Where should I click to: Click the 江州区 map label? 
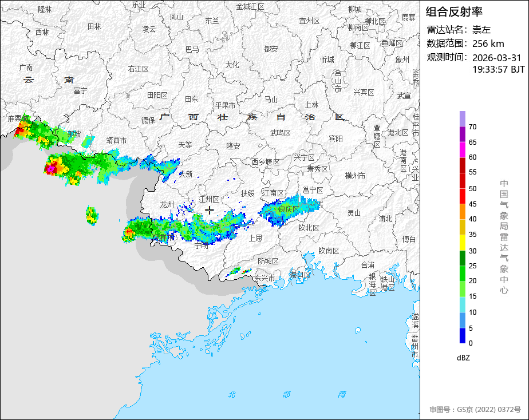coord(209,199)
